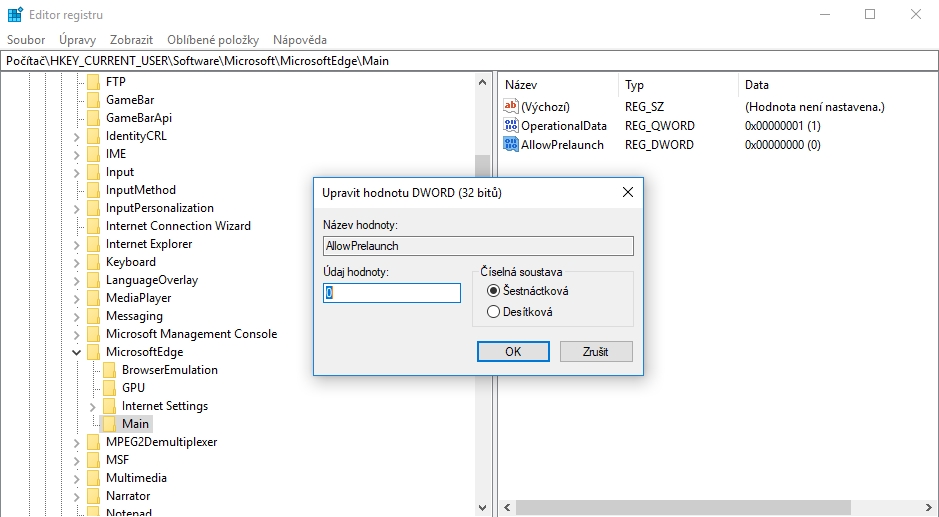This screenshot has height=517, width=939.
Task: Click the values pane scroll right arrow
Action: pyautogui.click(x=930, y=507)
